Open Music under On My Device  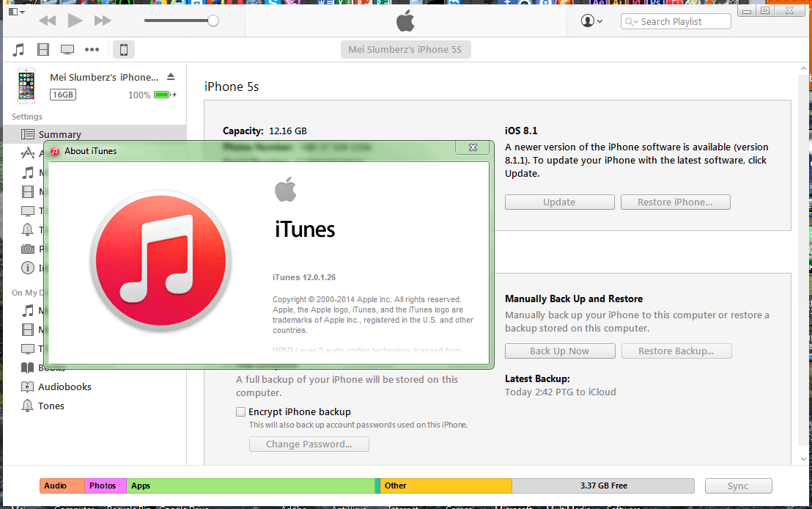point(28,310)
